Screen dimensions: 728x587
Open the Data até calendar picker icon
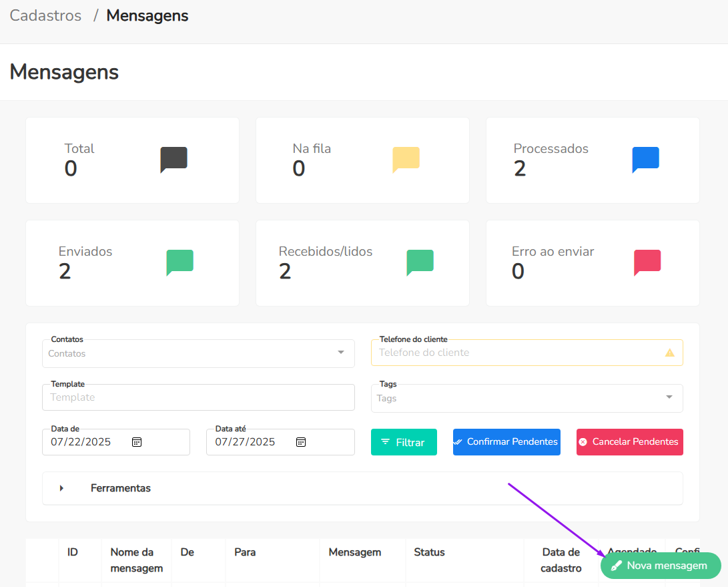[301, 442]
